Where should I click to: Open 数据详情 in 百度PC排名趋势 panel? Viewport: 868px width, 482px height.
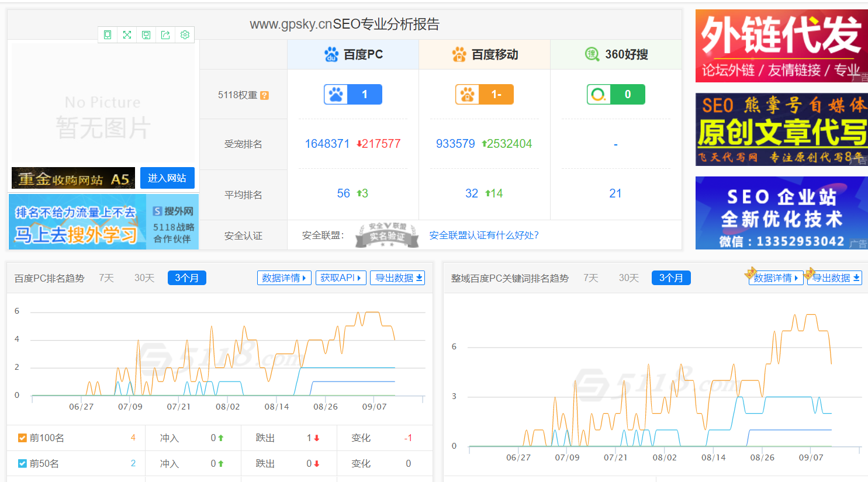pyautogui.click(x=284, y=278)
